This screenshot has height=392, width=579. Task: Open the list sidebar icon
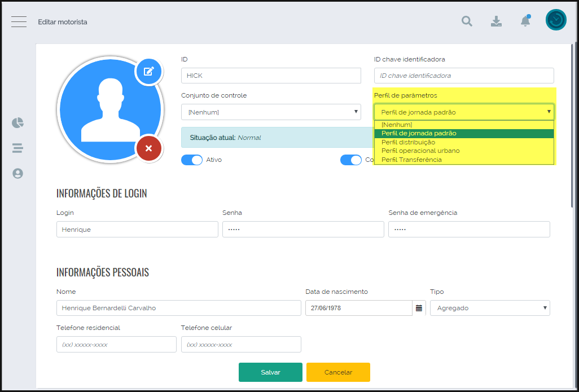[18, 148]
